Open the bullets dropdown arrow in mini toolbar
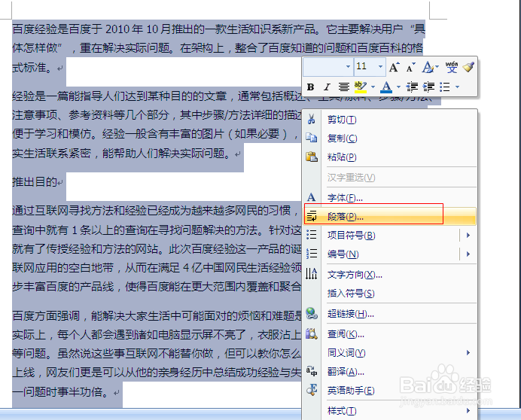The width and height of the screenshot is (521, 420). (x=457, y=87)
